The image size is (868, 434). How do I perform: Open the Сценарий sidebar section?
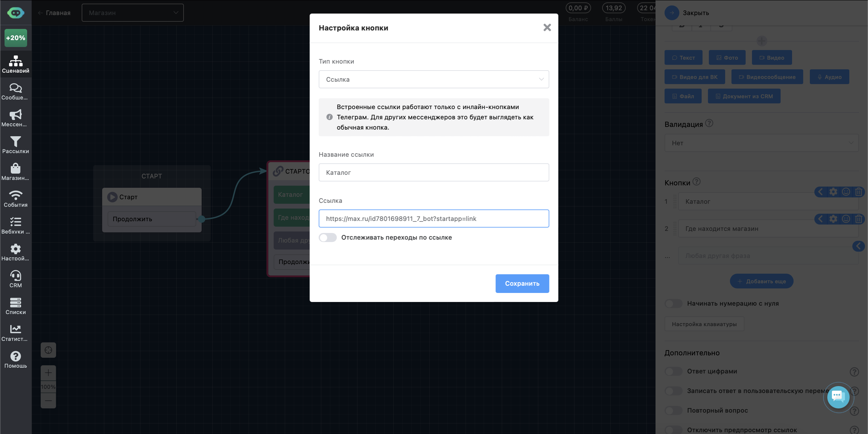click(15, 64)
